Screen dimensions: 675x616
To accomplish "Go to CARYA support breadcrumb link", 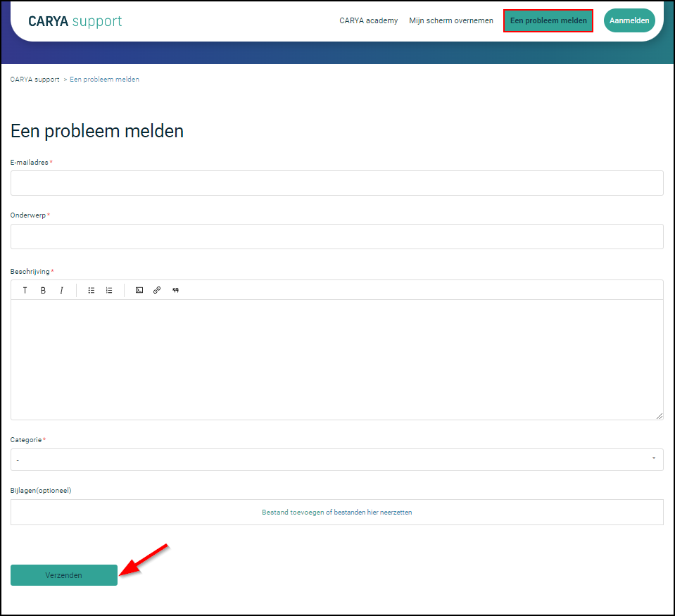I will pyautogui.click(x=35, y=80).
